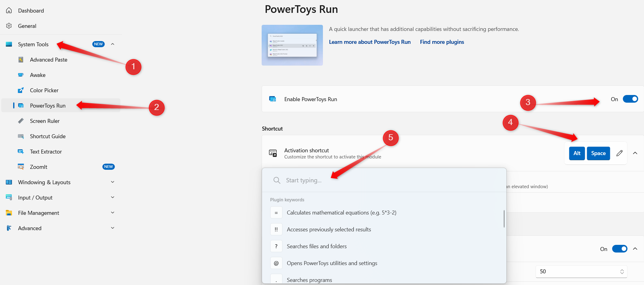Open the Dashboard page
This screenshot has width=644, height=285.
pyautogui.click(x=31, y=11)
